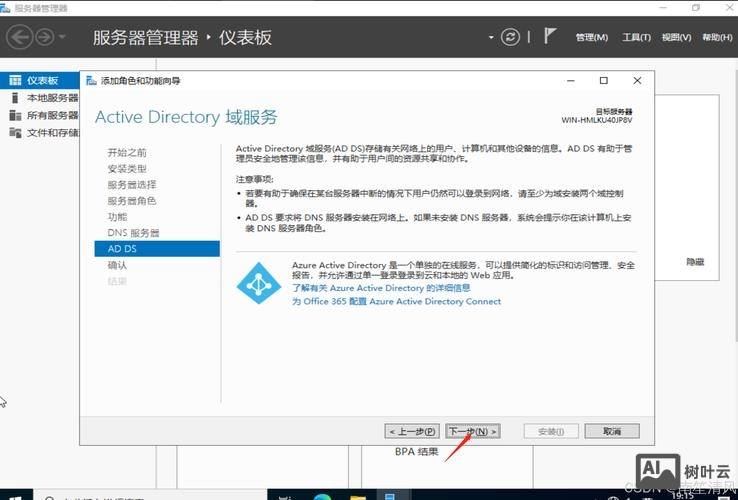Click 隐藏 in the dashboard behind wizard

pos(695,262)
